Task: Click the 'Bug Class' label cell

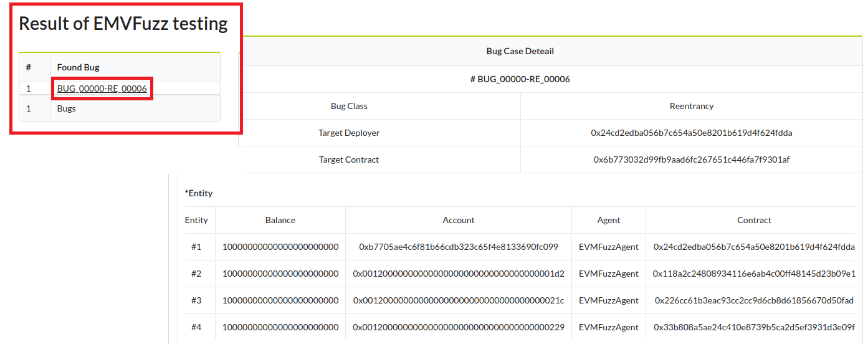Action: [349, 106]
